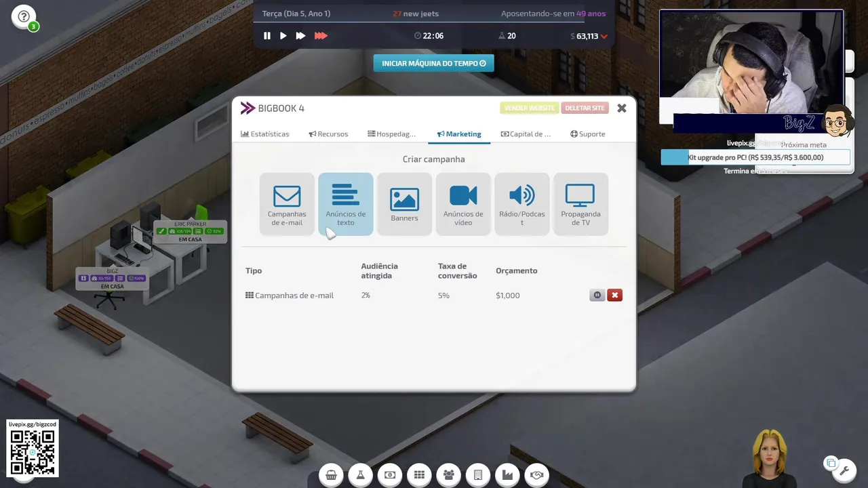Click the Taxa de conversão header
868x488 pixels.
pos(457,271)
